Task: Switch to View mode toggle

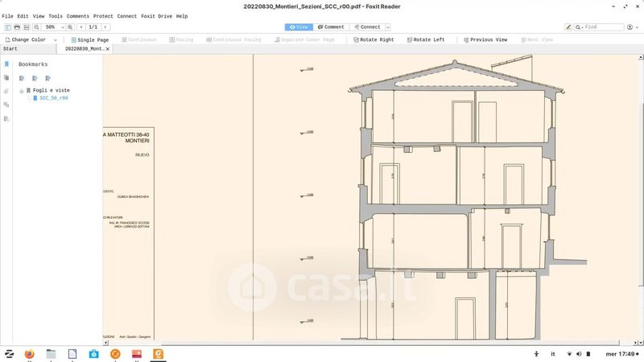Action: tap(299, 27)
